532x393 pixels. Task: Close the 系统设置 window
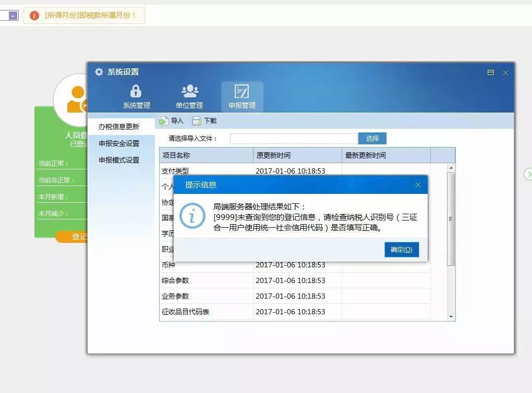(x=505, y=72)
